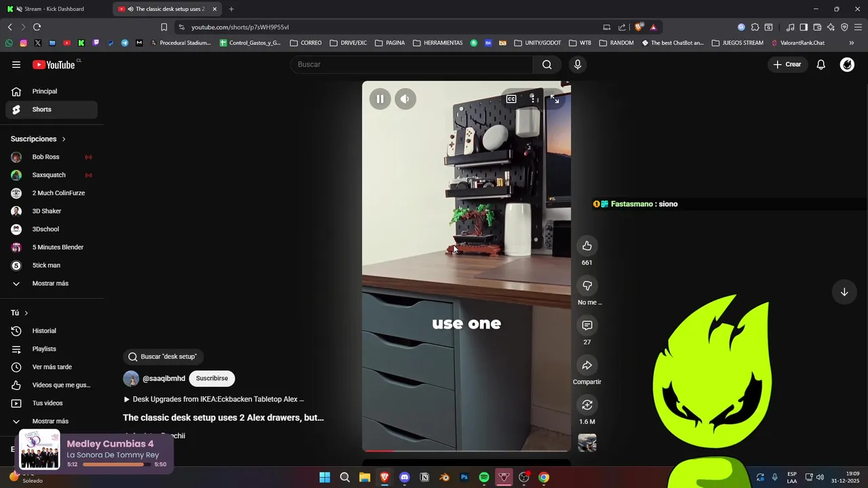This screenshot has height=488, width=868.
Task: Open Principal in the sidebar
Action: [x=52, y=91]
